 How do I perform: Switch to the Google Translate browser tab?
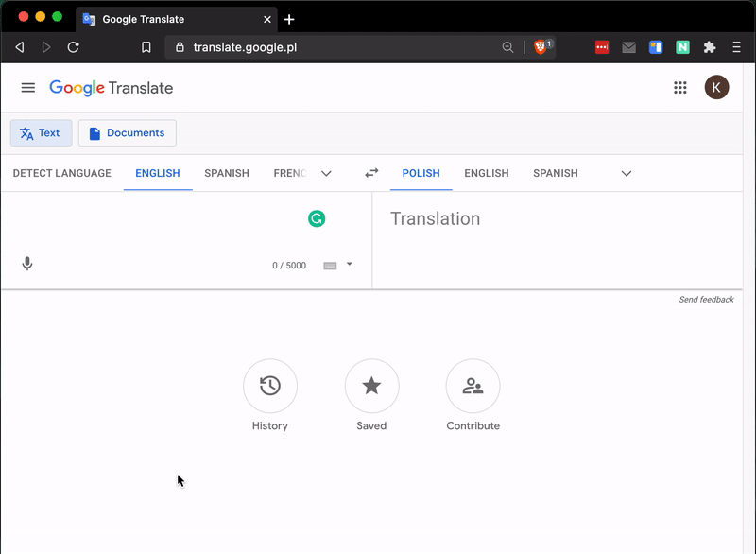[177, 19]
